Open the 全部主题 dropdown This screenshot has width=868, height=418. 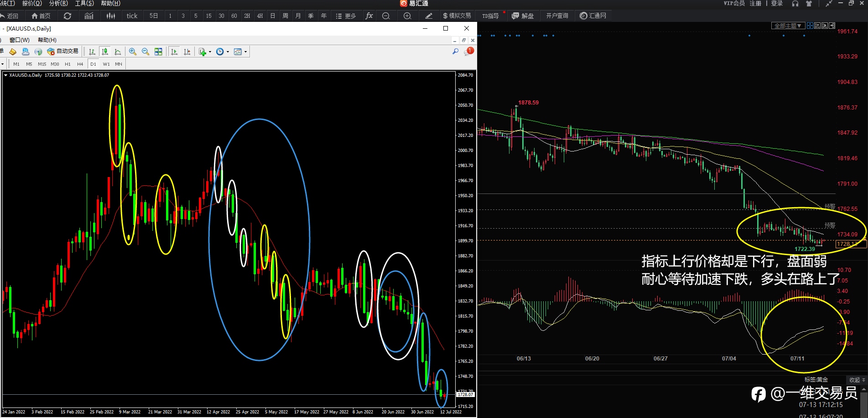point(788,26)
